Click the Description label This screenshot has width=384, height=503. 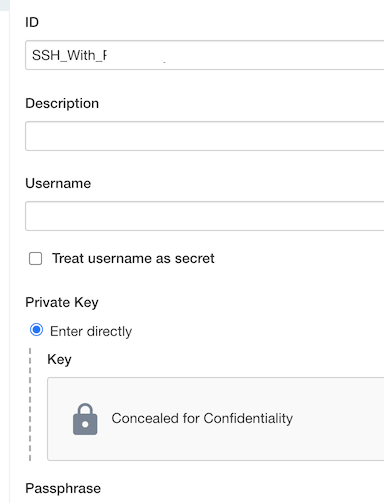[62, 103]
